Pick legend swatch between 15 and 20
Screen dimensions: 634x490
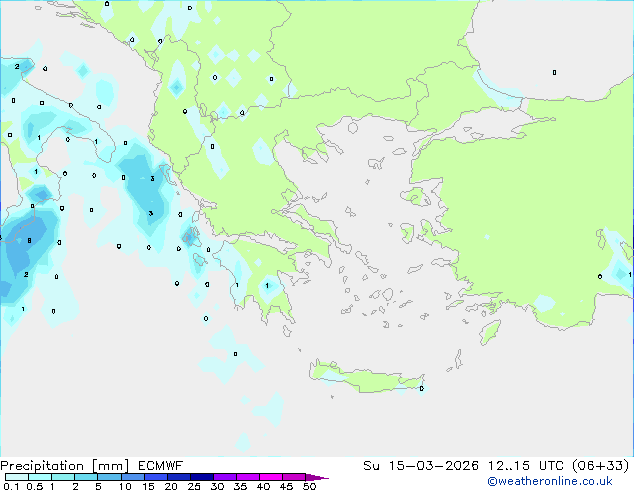click(156, 477)
